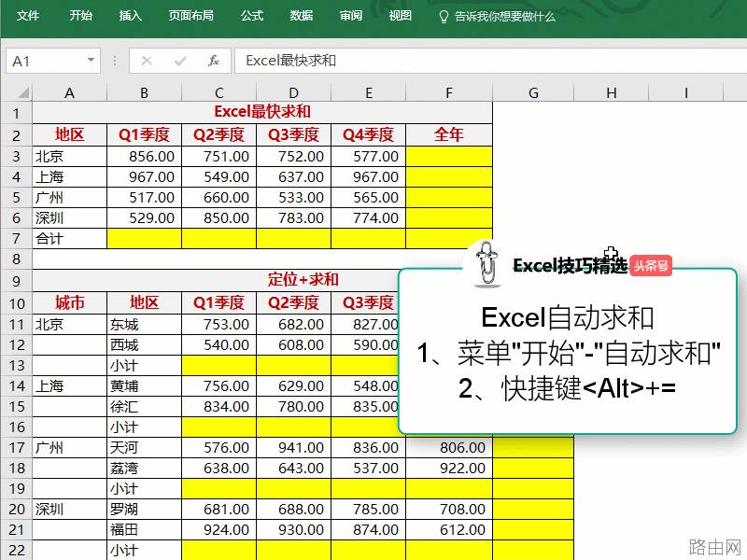Image resolution: width=747 pixels, height=560 pixels.
Task: Click cell 533.00 in 广州 row
Action: 293,197
